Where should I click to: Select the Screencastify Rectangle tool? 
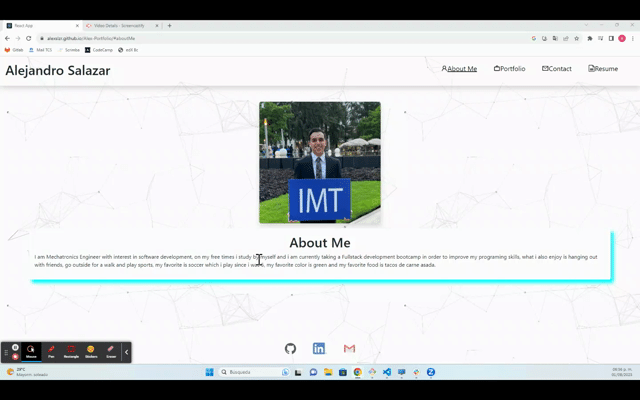[x=71, y=352]
